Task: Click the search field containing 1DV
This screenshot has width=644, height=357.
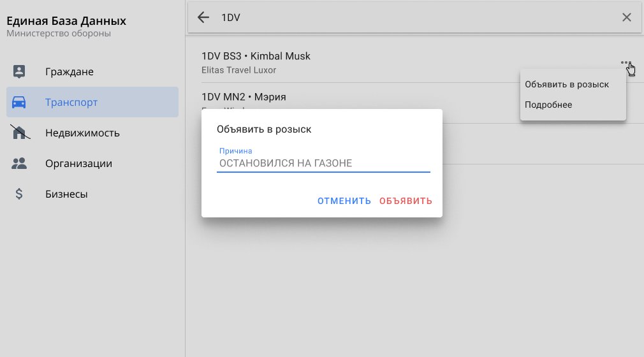Action: point(408,17)
